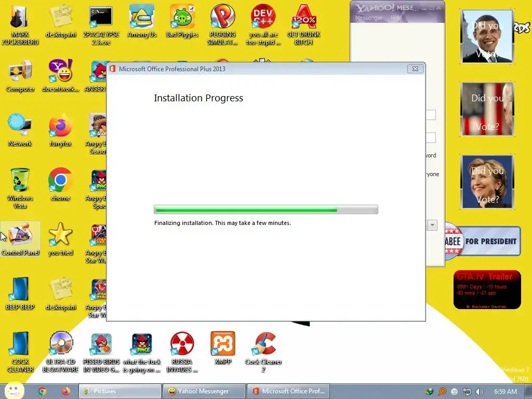Select the DEV C++ 'you all are too stupid' icon
Viewport: 532px width, 399px height.
[263, 24]
